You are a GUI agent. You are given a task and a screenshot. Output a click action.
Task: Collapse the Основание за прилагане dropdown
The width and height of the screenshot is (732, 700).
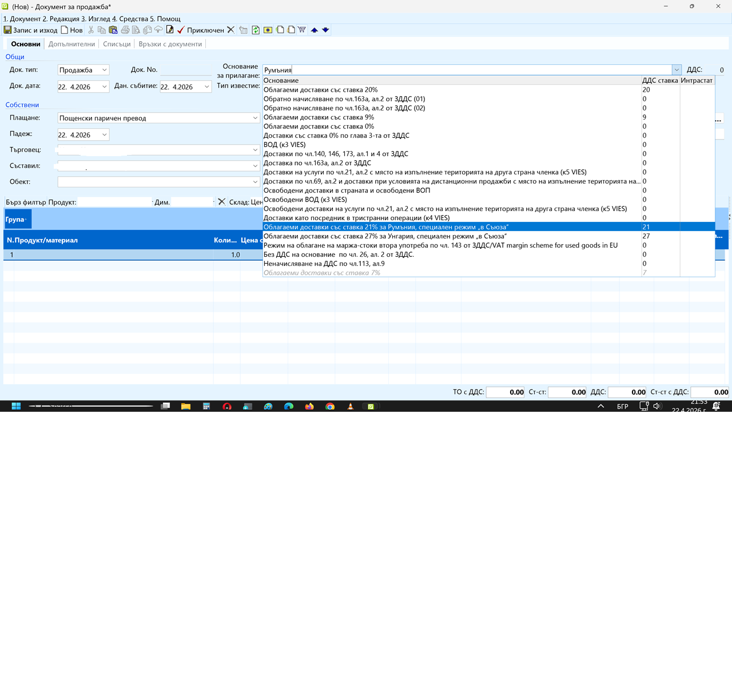pos(676,70)
